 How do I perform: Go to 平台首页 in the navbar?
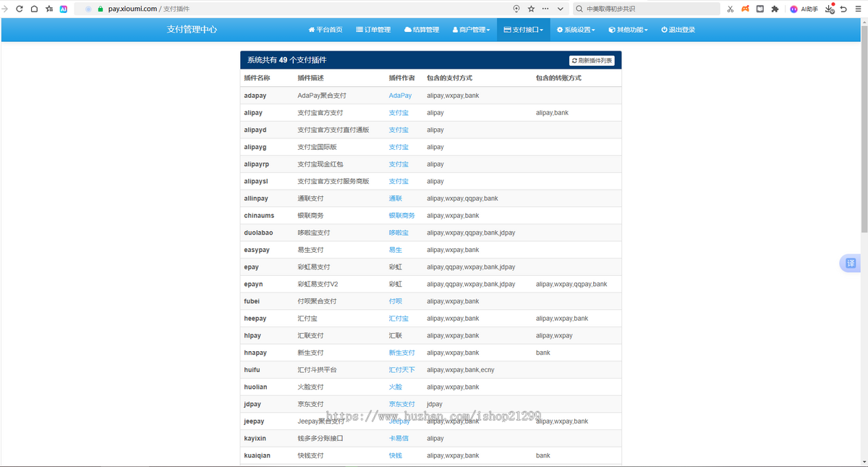325,30
